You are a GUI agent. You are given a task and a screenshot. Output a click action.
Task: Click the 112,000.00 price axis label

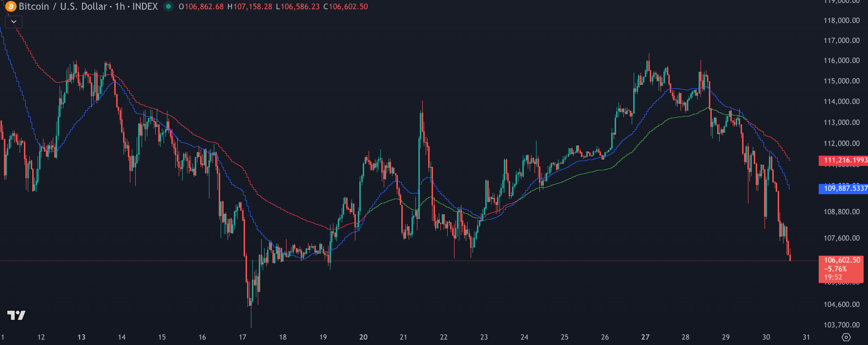tap(842, 143)
